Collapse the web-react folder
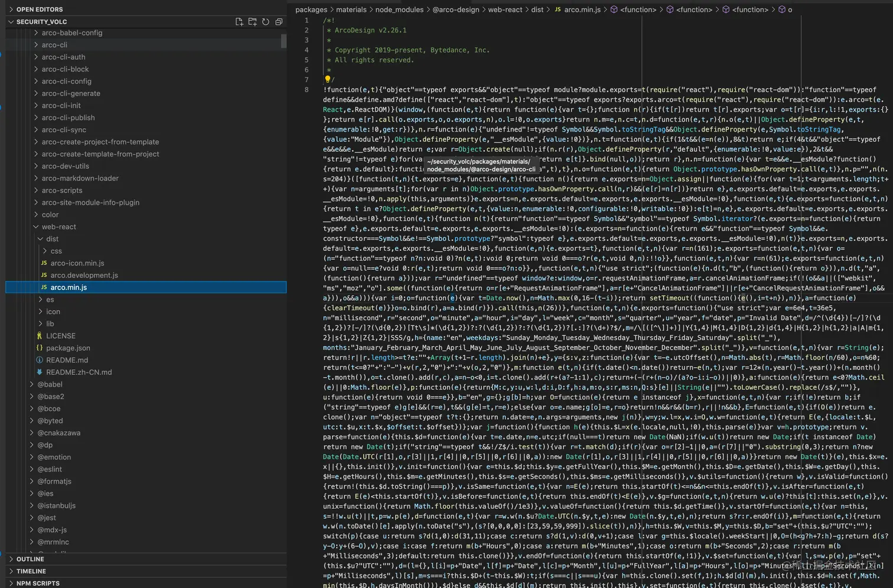The width and height of the screenshot is (893, 588). pos(36,227)
